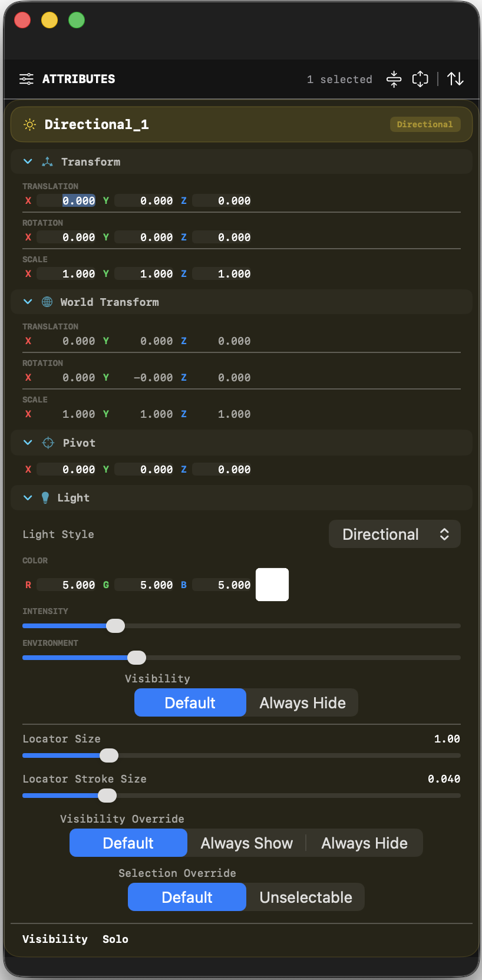The image size is (482, 980).
Task: Click the green macOS zoom window button
Action: point(77,20)
